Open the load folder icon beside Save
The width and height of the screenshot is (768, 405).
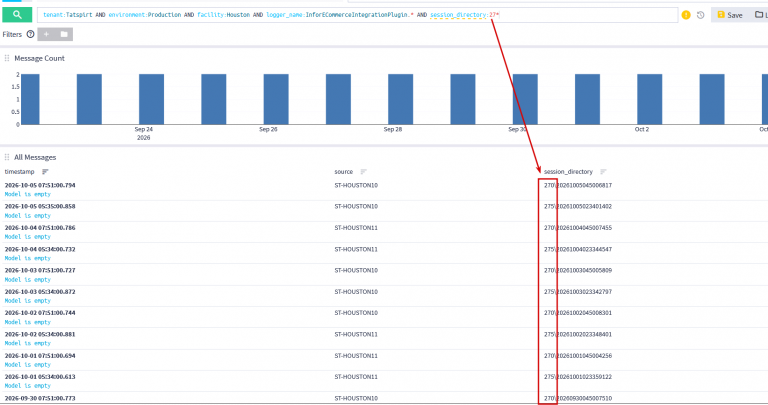761,15
